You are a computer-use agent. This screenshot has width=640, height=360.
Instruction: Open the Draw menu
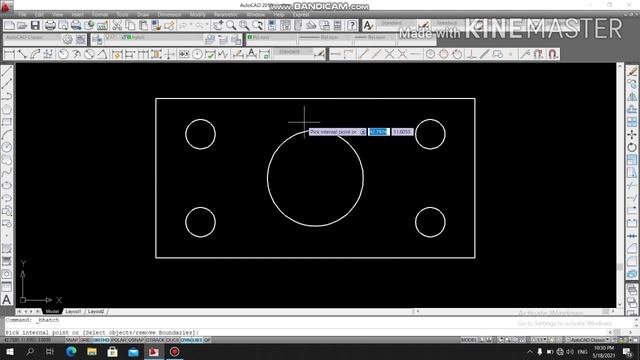pyautogui.click(x=143, y=14)
